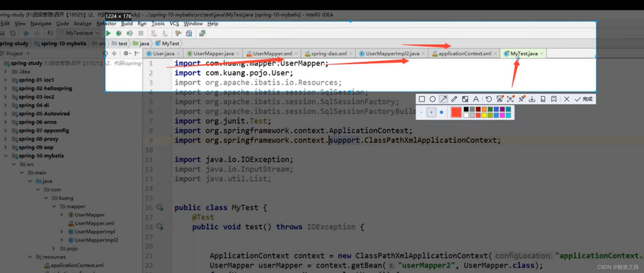Choose the medium brush size dot

pyautogui.click(x=431, y=112)
